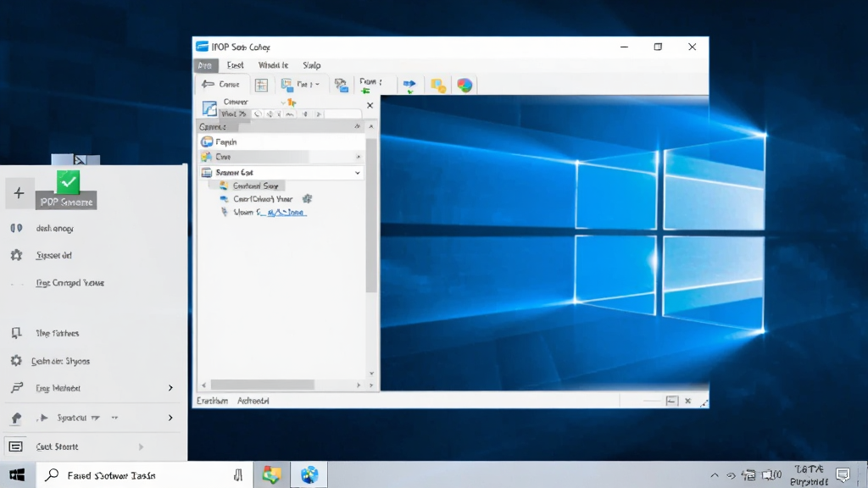868x488 pixels.
Task: Open the blue underlined link in the third tree item
Action: (x=286, y=213)
